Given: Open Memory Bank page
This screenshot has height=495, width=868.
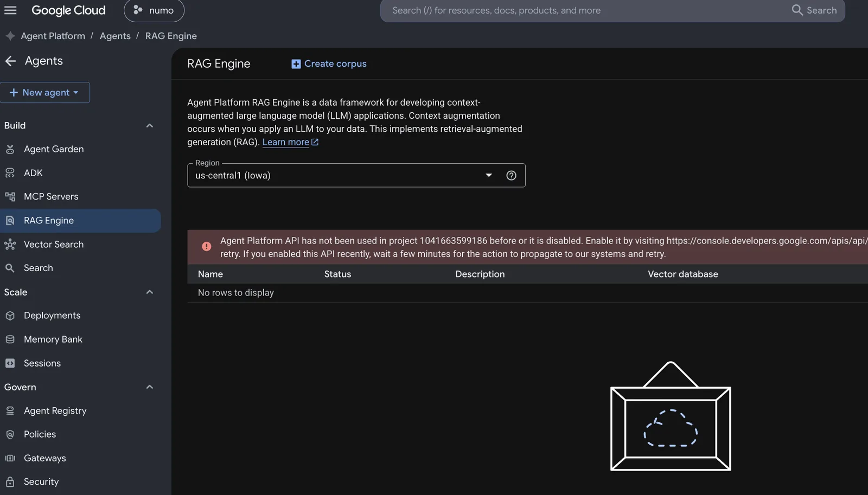Looking at the screenshot, I should (x=53, y=339).
